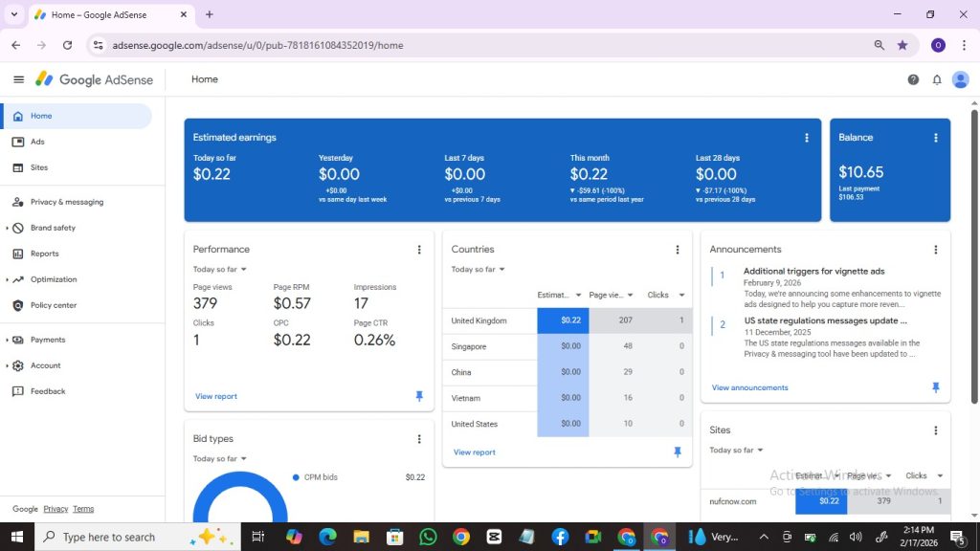
Task: Toggle pin on the Countries card
Action: coord(677,452)
